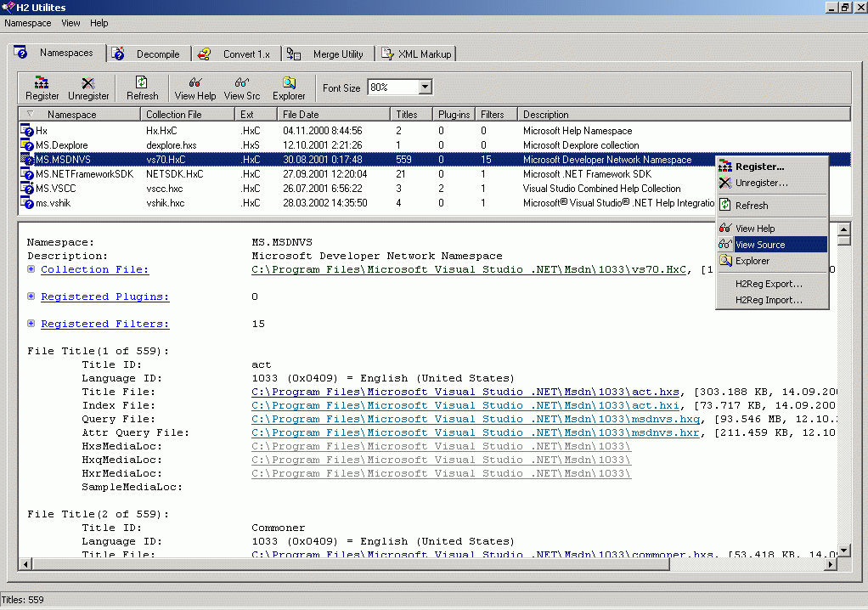868x610 pixels.
Task: Click the View Help icon in context menu
Action: 725,228
